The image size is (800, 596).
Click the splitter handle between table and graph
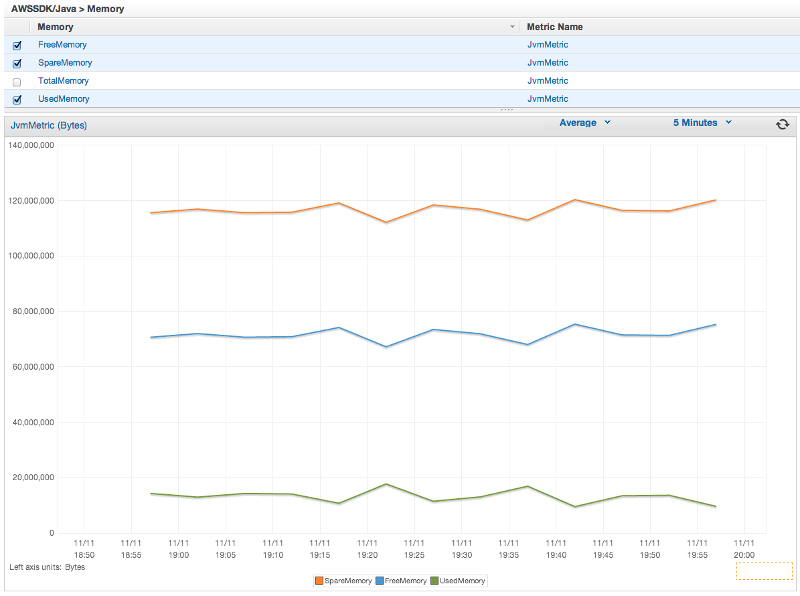pyautogui.click(x=505, y=110)
